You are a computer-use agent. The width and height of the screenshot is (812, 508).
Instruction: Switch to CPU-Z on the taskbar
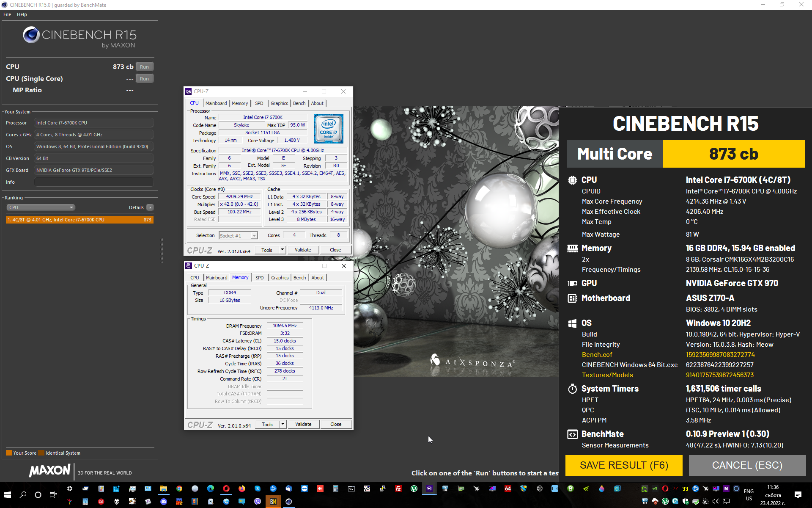coord(430,489)
